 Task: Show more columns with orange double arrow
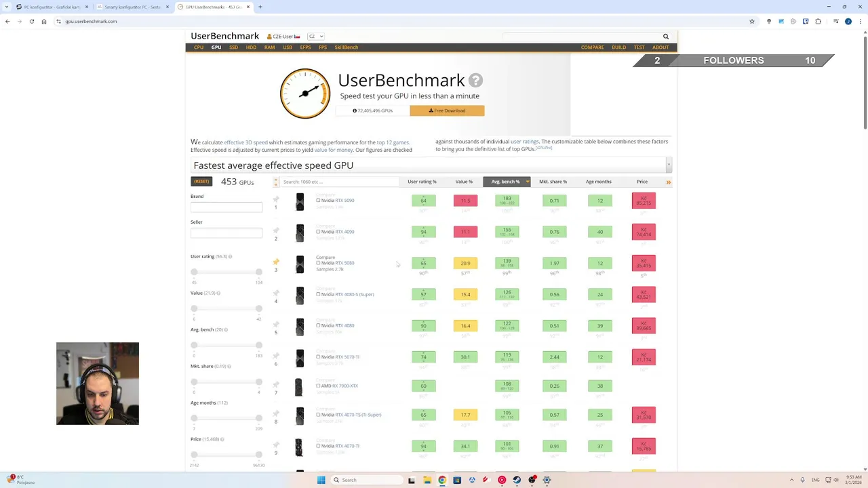(x=668, y=182)
